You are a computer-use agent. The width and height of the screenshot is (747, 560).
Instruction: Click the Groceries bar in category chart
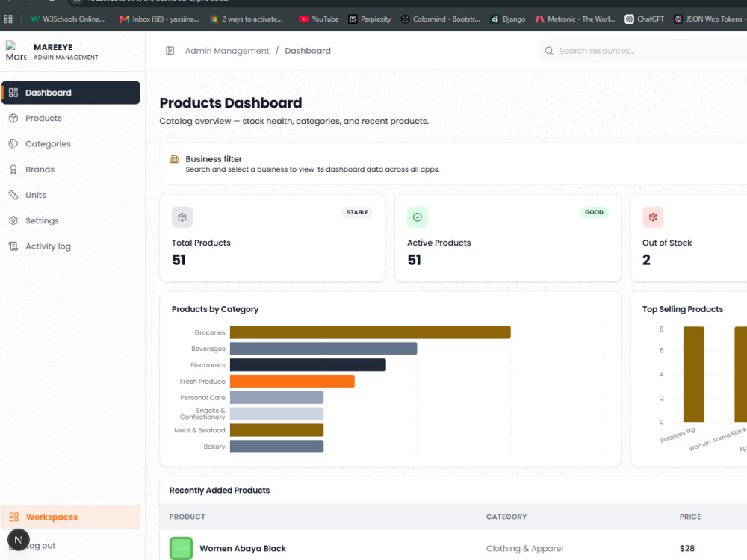click(371, 332)
